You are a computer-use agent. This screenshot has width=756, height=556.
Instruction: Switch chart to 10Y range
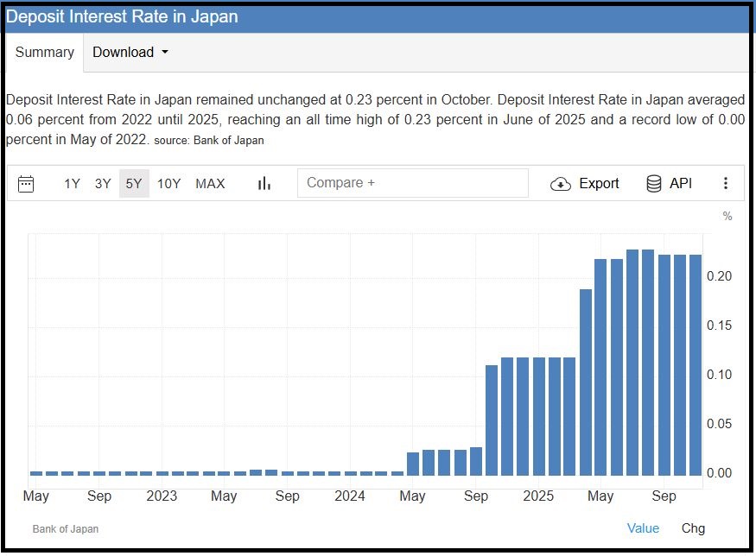pyautogui.click(x=168, y=184)
